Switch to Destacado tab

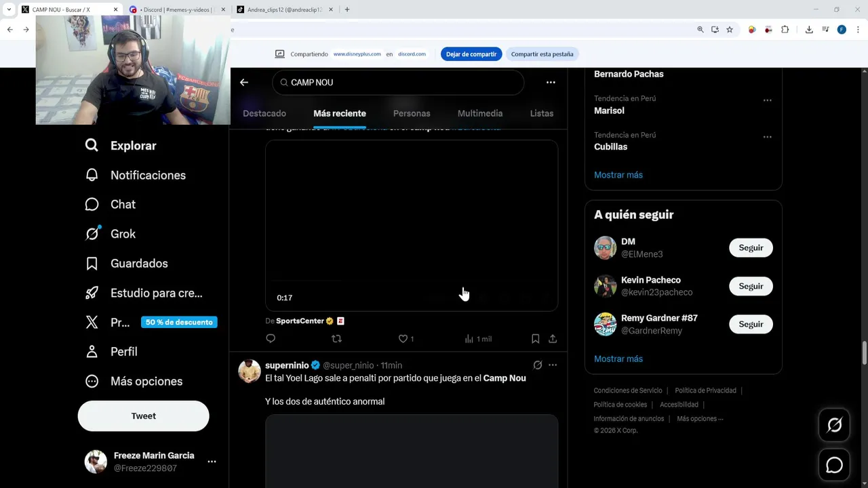click(x=264, y=113)
